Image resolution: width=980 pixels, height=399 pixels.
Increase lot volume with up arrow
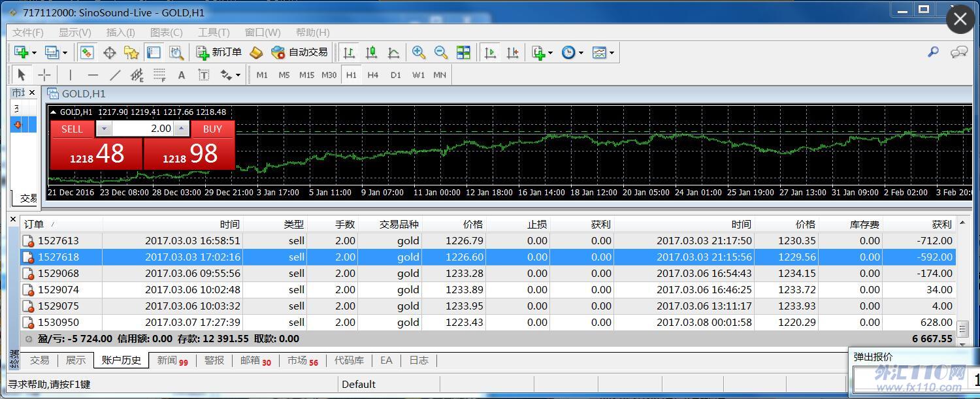pyautogui.click(x=182, y=129)
